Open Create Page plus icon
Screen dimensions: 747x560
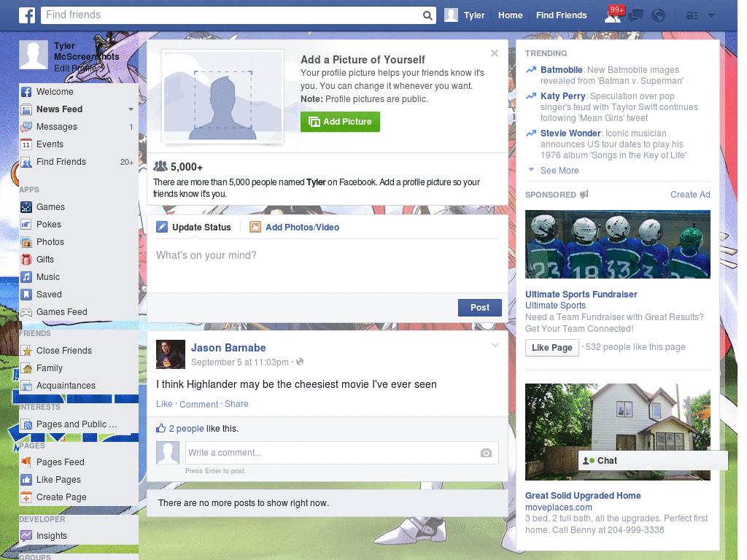click(26, 497)
